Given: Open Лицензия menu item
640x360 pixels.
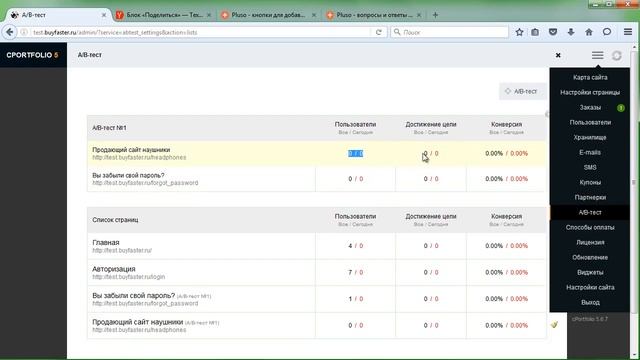Looking at the screenshot, I should point(590,242).
